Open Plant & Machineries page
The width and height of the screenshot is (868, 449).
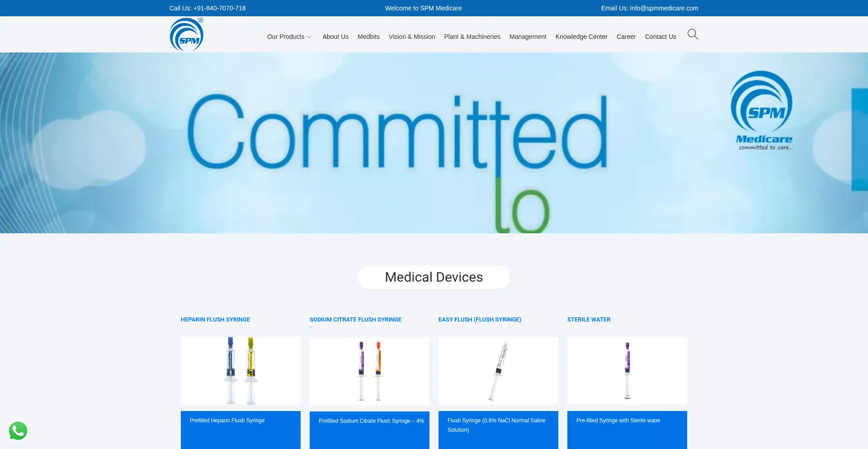click(x=472, y=37)
